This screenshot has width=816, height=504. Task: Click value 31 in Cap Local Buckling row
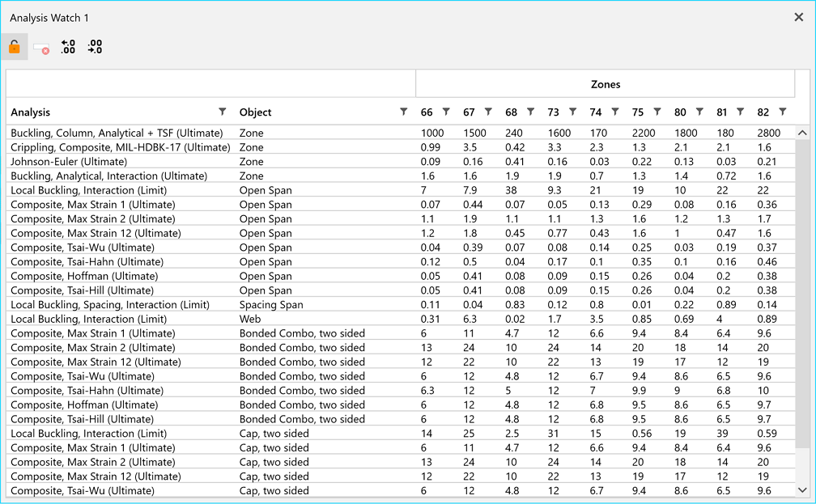pyautogui.click(x=553, y=434)
